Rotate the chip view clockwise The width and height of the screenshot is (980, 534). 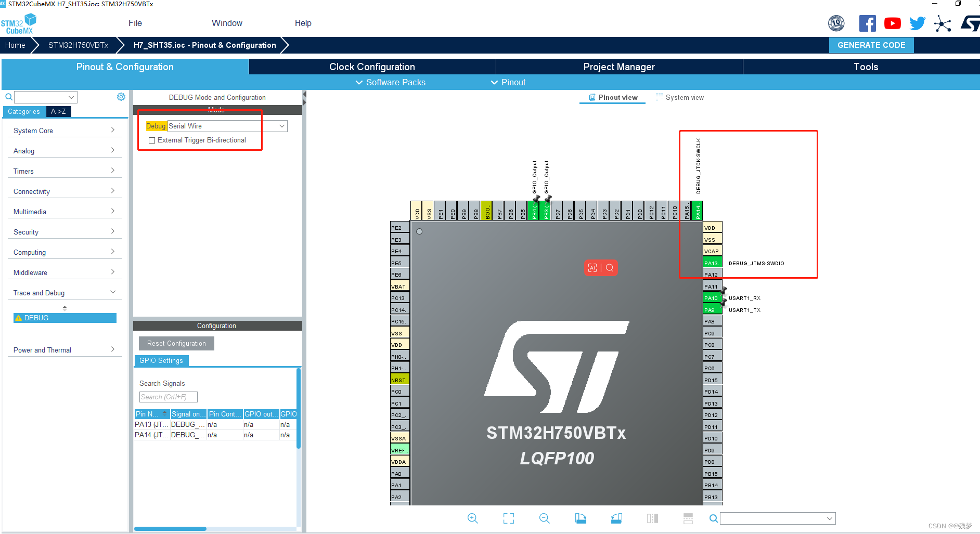click(581, 518)
